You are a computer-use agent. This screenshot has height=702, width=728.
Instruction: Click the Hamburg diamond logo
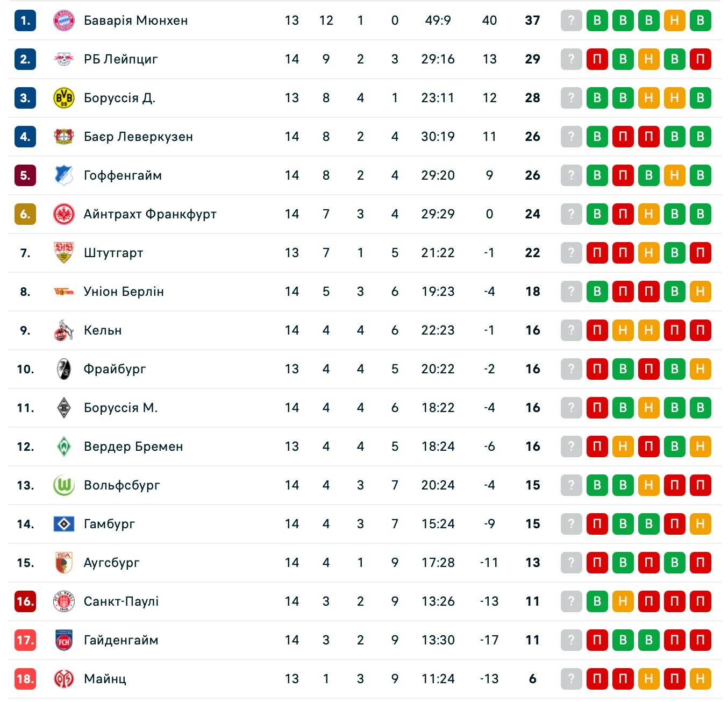coord(64,524)
